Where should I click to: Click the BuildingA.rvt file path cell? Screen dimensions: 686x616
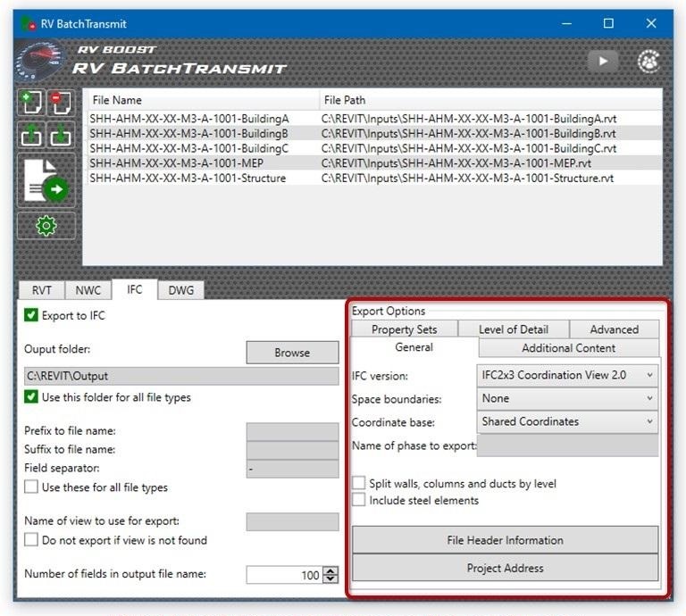click(469, 119)
